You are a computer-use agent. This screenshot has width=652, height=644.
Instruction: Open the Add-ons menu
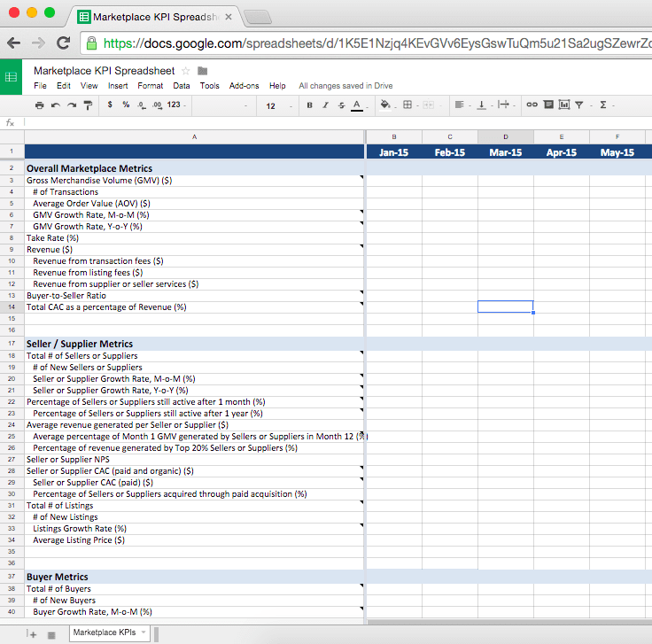click(244, 86)
